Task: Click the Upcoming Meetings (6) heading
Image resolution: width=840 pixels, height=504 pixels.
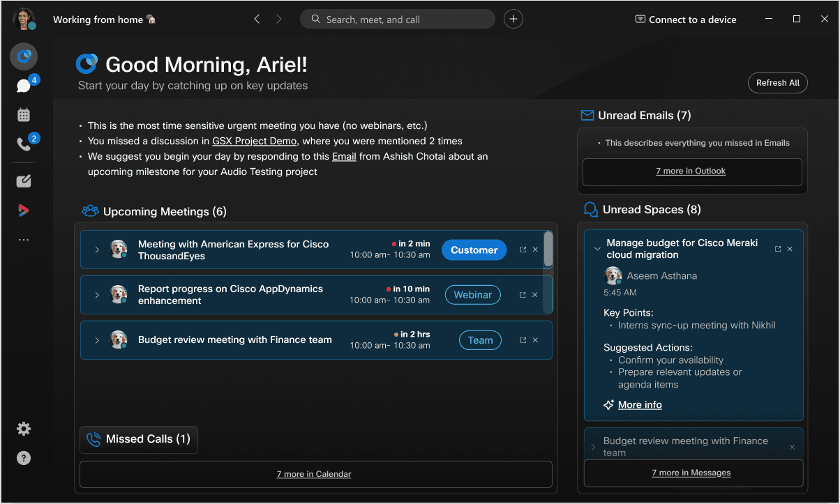Action: [x=165, y=211]
